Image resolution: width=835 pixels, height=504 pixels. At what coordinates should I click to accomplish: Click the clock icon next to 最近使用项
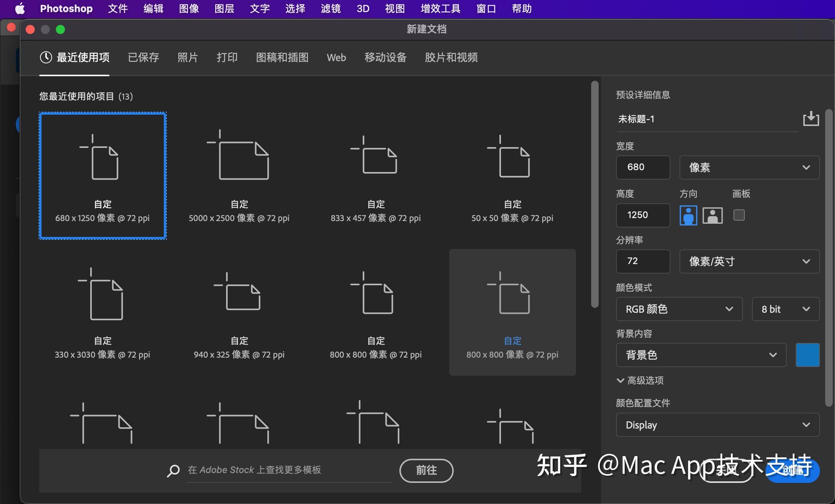pyautogui.click(x=45, y=57)
